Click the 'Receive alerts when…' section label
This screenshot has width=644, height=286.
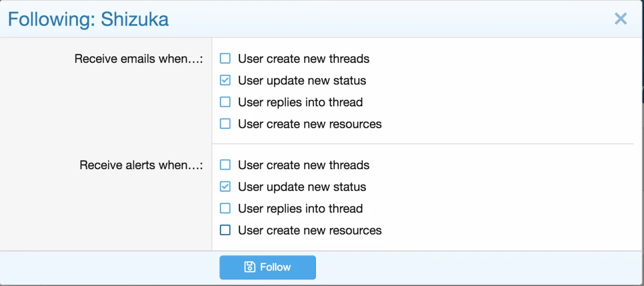141,165
